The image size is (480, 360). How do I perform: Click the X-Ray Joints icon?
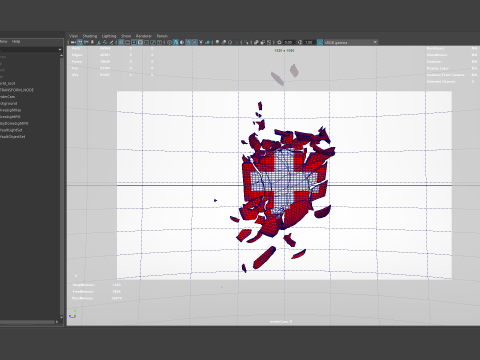point(269,42)
